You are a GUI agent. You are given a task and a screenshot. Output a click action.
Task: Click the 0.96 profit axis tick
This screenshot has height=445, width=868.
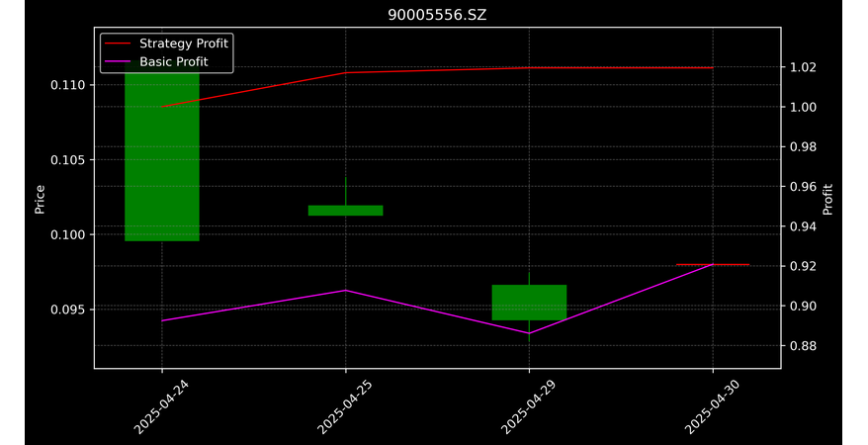pyautogui.click(x=802, y=187)
